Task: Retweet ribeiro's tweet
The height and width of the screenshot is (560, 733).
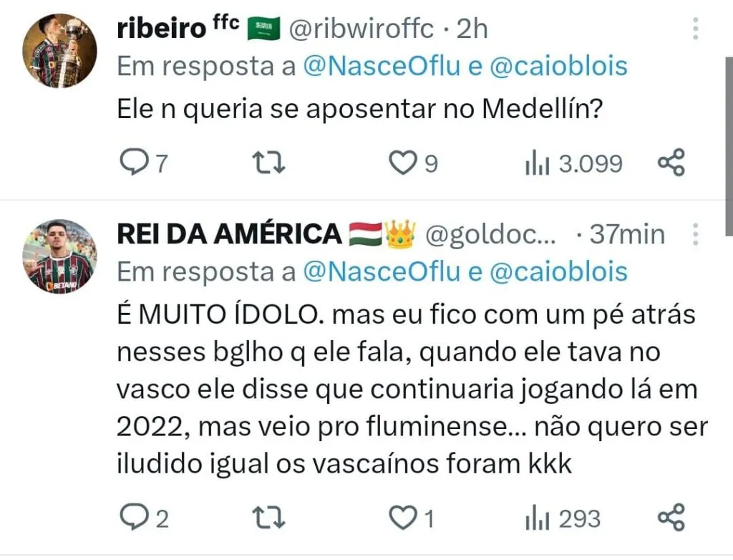Action: pyautogui.click(x=271, y=164)
